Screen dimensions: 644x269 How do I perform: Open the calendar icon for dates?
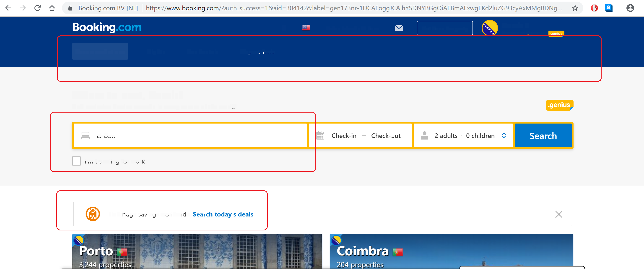(x=320, y=135)
